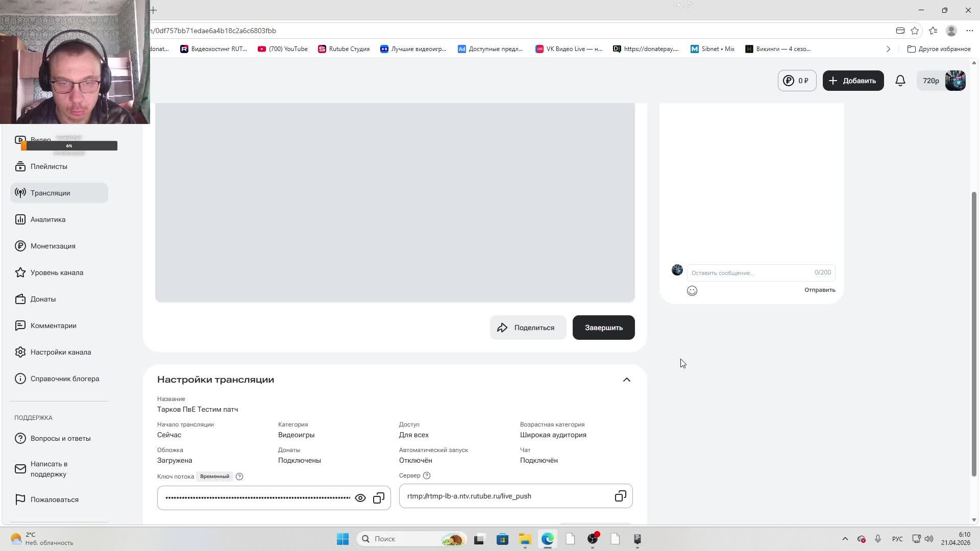Click the Server help question icon

pyautogui.click(x=427, y=475)
